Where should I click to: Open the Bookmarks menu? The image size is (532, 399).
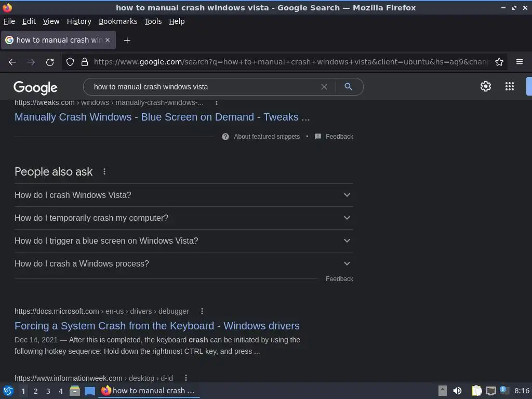point(118,21)
